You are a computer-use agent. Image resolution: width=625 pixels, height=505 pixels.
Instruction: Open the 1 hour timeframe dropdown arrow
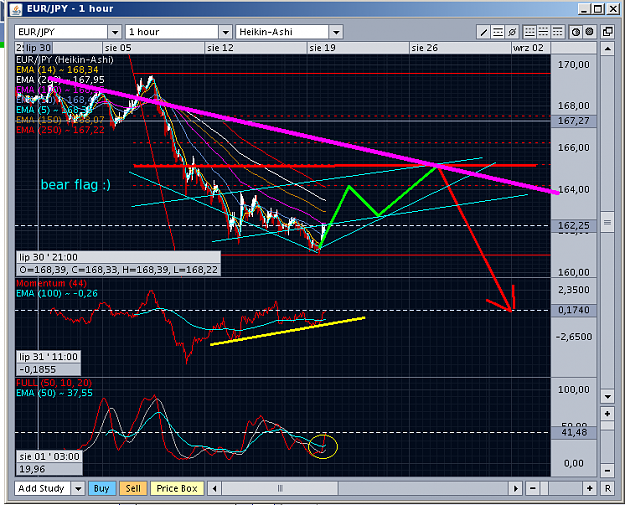(x=225, y=32)
